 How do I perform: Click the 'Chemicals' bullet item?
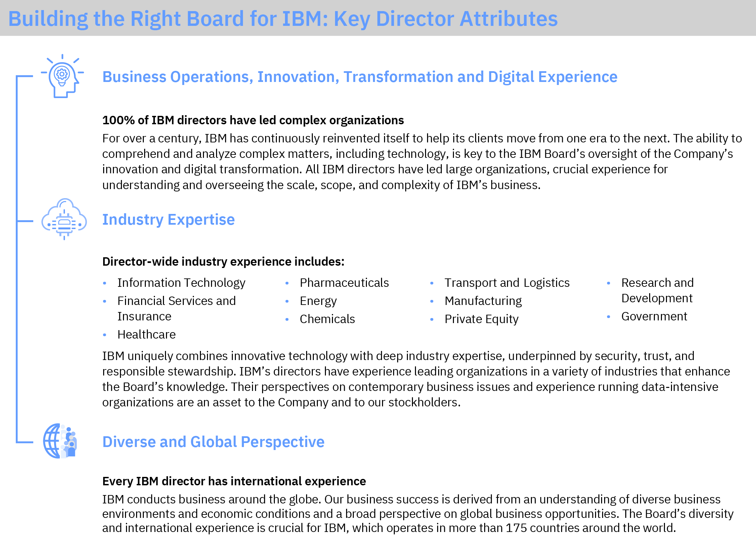[327, 319]
